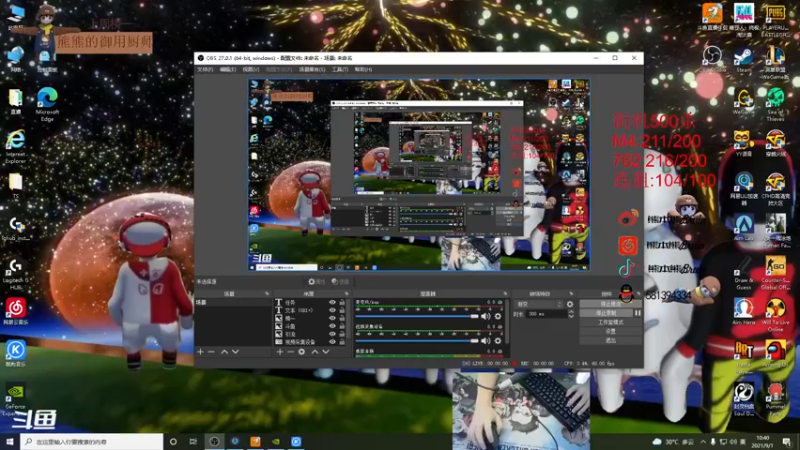
Task: Open OBS 设置 settings button
Action: [x=610, y=331]
